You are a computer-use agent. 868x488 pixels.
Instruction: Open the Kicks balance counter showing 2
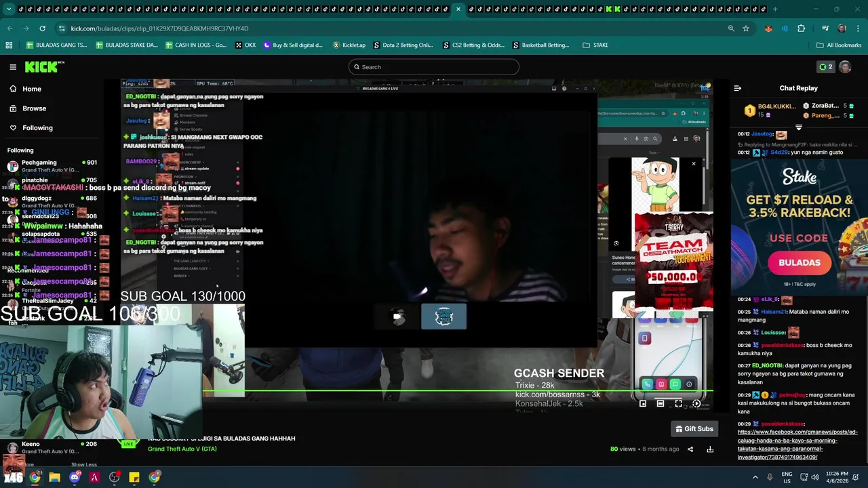pyautogui.click(x=825, y=67)
